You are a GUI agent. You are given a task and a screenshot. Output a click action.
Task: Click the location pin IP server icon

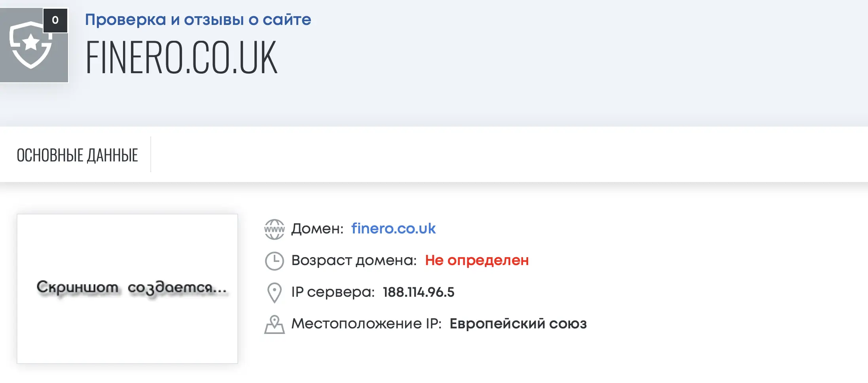tap(275, 293)
